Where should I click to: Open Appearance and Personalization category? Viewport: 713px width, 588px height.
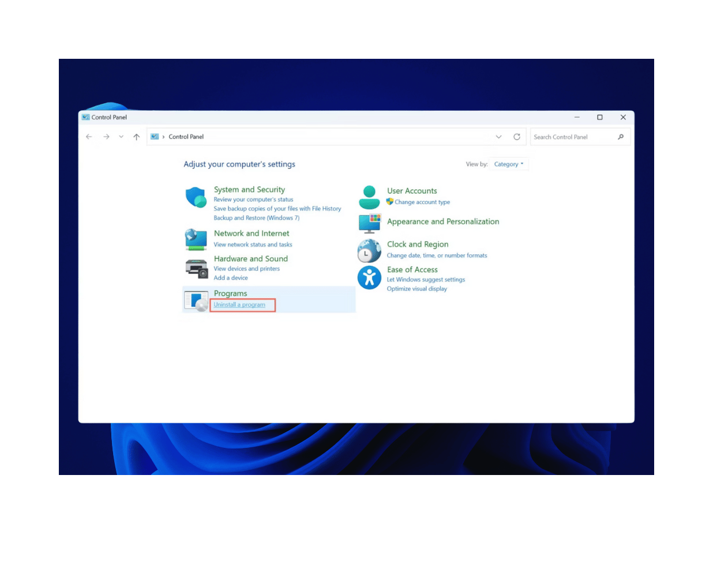[x=443, y=221]
